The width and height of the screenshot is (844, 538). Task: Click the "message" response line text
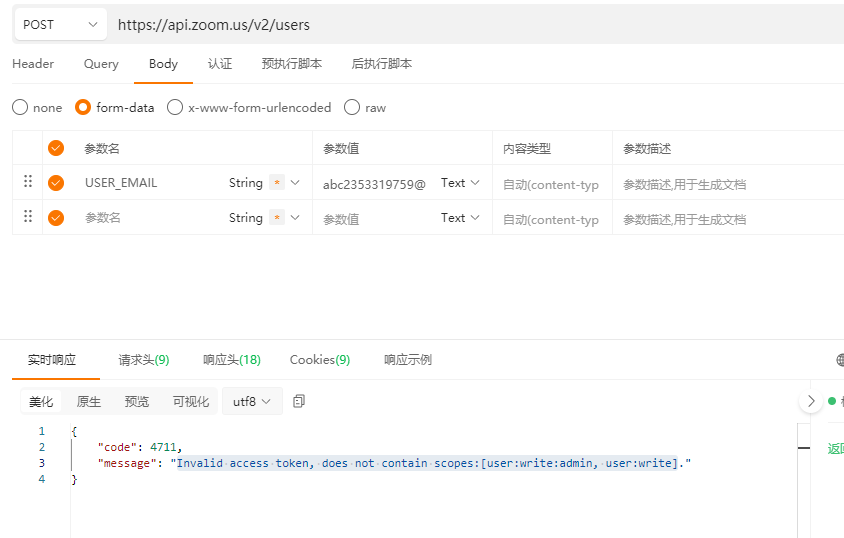tap(394, 463)
